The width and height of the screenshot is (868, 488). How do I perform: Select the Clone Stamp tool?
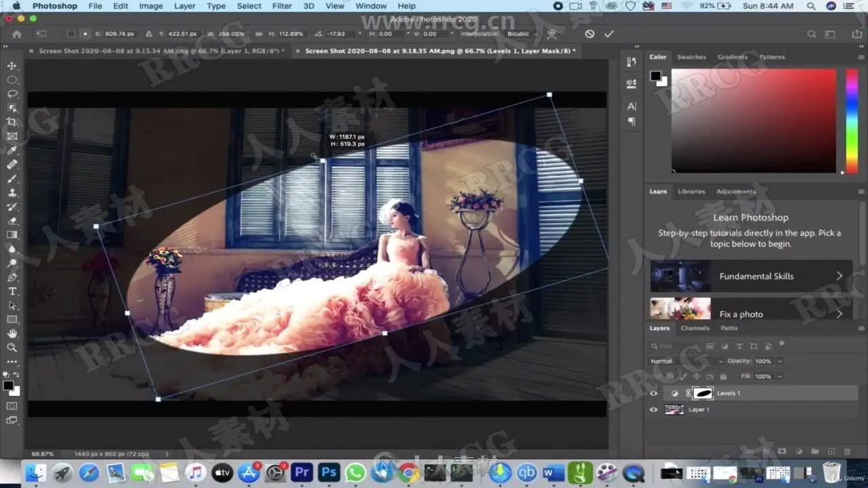tap(12, 192)
